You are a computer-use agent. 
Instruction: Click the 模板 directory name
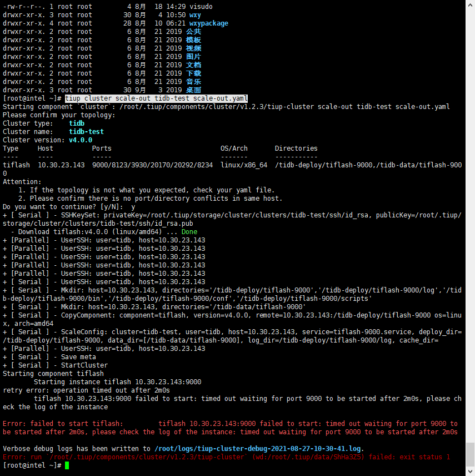point(193,40)
